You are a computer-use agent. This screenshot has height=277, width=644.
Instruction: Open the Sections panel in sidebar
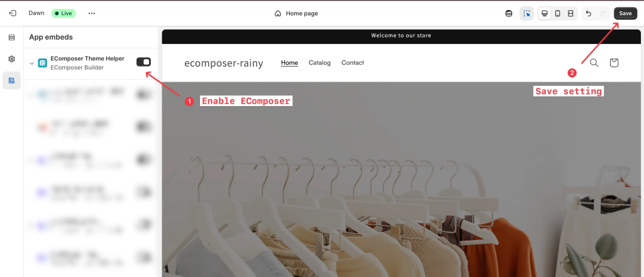click(11, 37)
